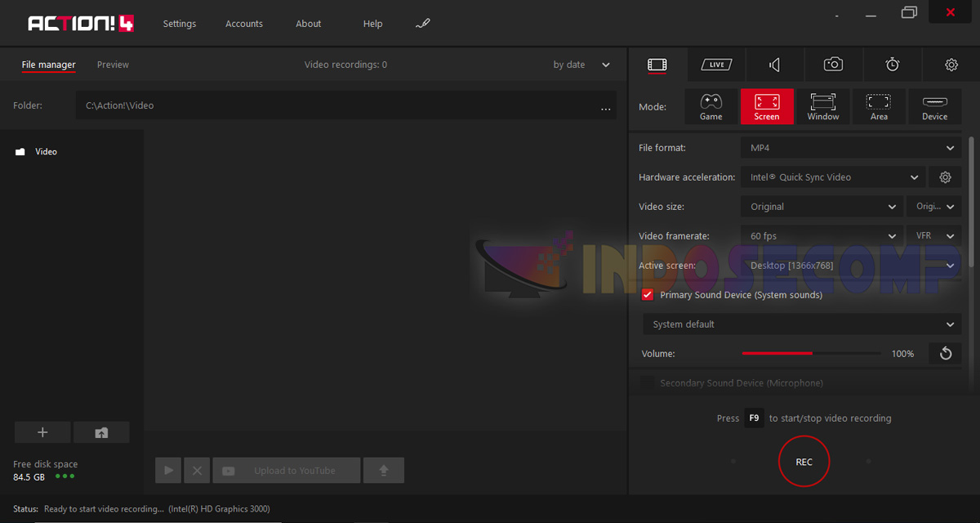Select Area recording mode
980x523 pixels.
[879, 106]
